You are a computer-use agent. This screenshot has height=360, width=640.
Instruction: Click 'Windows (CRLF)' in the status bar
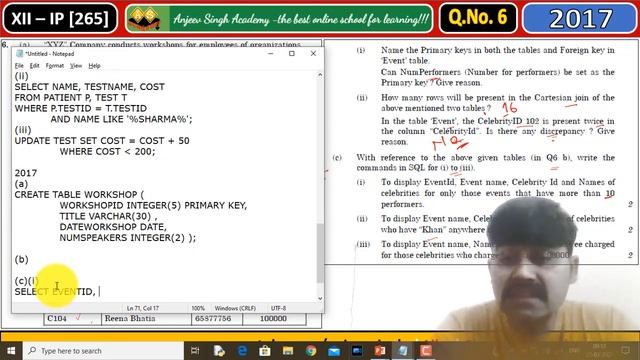[x=235, y=308]
